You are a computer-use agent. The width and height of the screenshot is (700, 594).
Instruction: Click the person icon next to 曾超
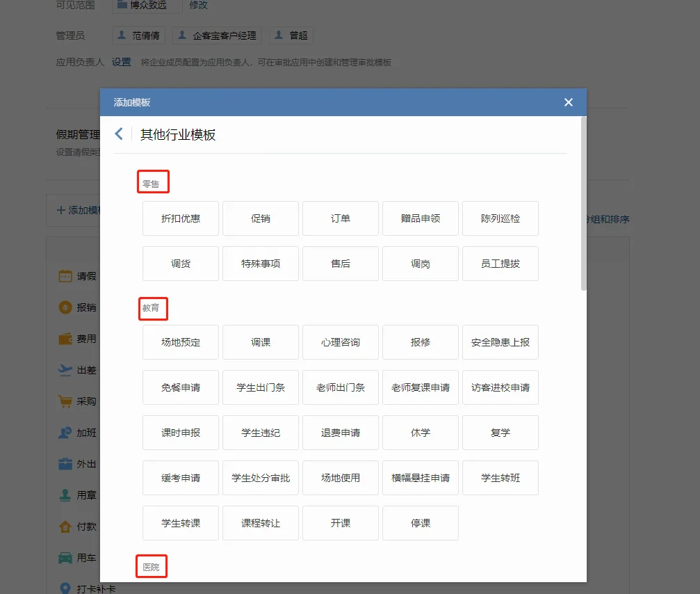[x=279, y=35]
